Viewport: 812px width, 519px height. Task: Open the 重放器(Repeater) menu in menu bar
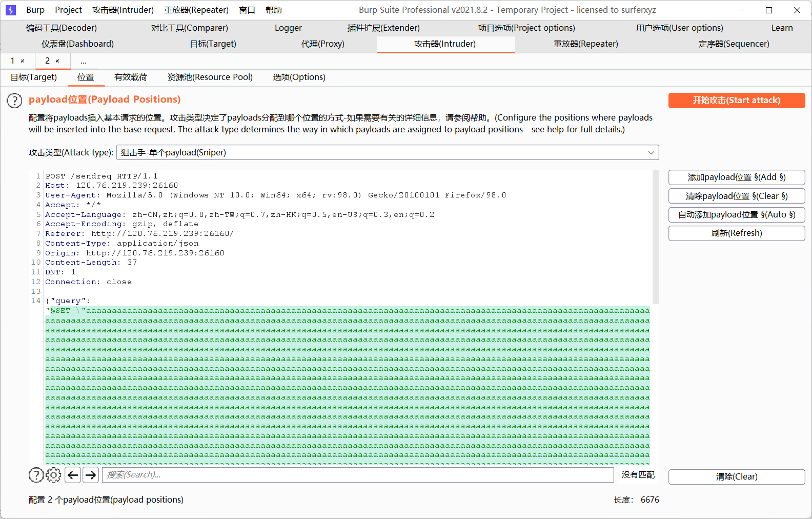pos(196,10)
